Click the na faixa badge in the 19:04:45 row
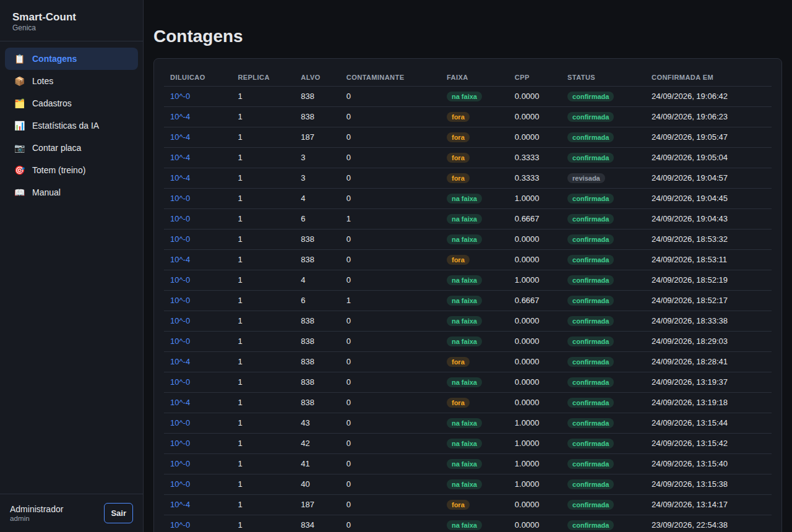This screenshot has width=792, height=532. (x=464, y=199)
